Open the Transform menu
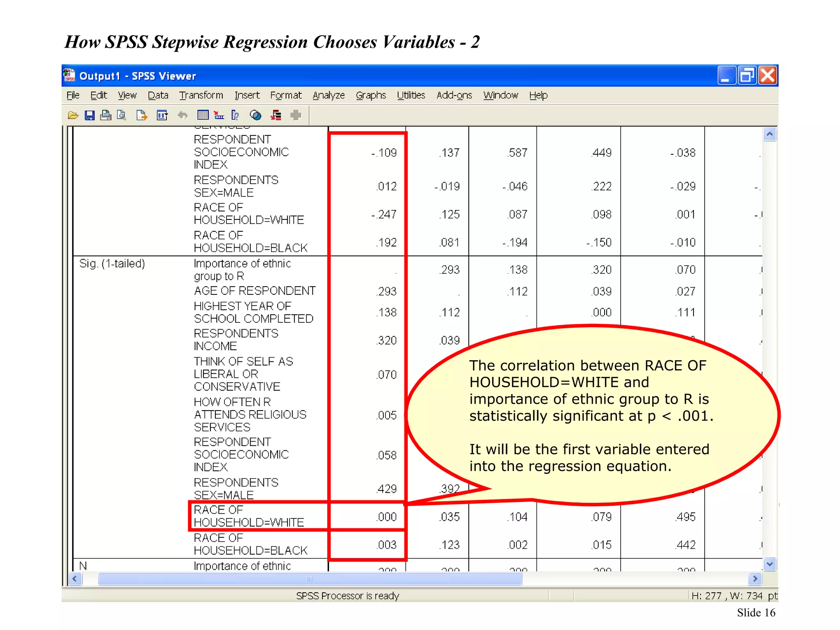 tap(201, 95)
